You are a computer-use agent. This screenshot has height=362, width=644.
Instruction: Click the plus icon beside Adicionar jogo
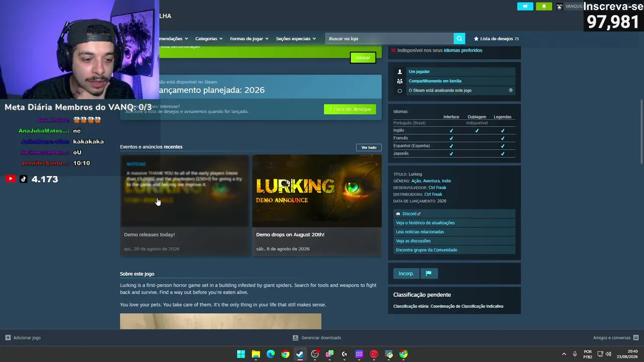pos(8,338)
